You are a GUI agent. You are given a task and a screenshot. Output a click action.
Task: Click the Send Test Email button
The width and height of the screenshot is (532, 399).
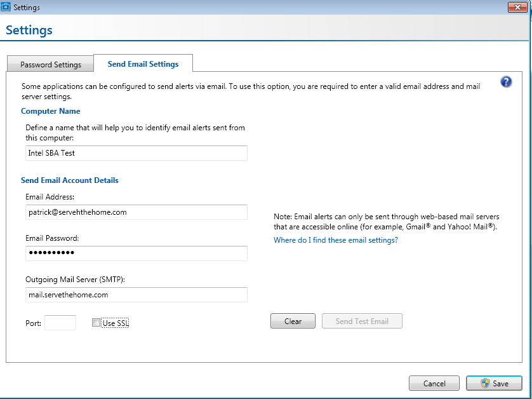[362, 321]
